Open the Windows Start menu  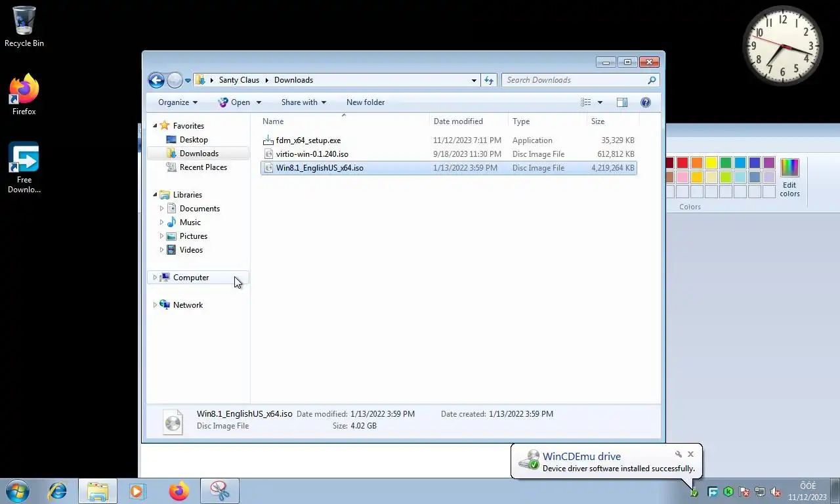click(18, 491)
